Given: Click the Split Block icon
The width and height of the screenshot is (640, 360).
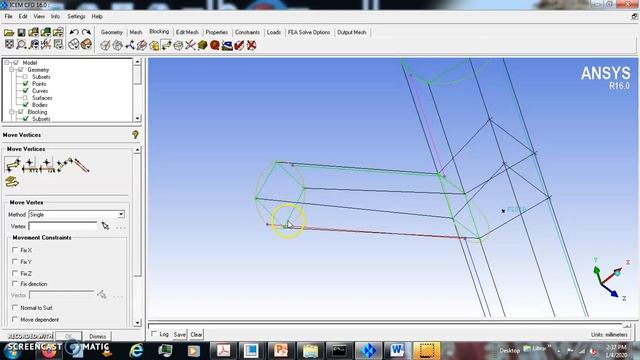Looking at the screenshot, I should coord(118,45).
